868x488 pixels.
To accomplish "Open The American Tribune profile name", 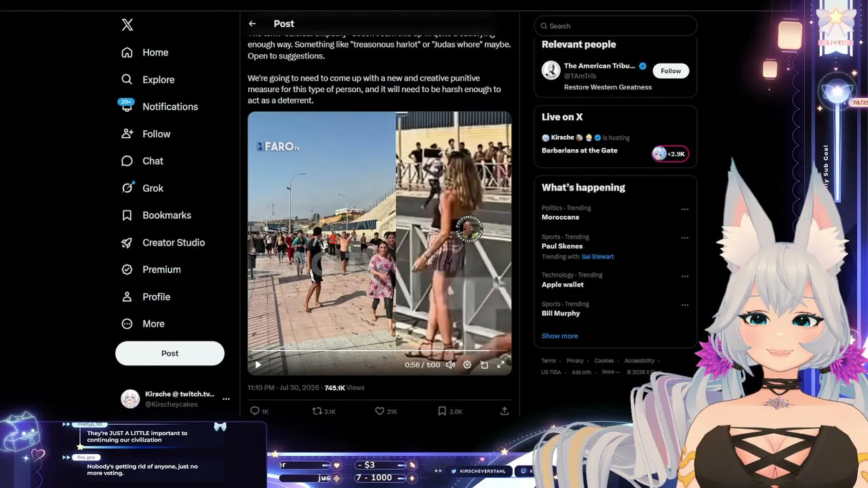I will coord(599,66).
